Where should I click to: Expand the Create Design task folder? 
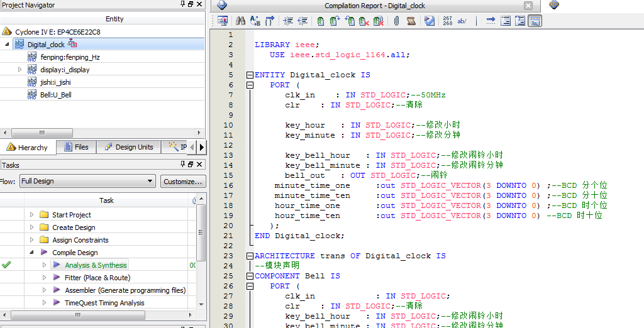pyautogui.click(x=32, y=227)
